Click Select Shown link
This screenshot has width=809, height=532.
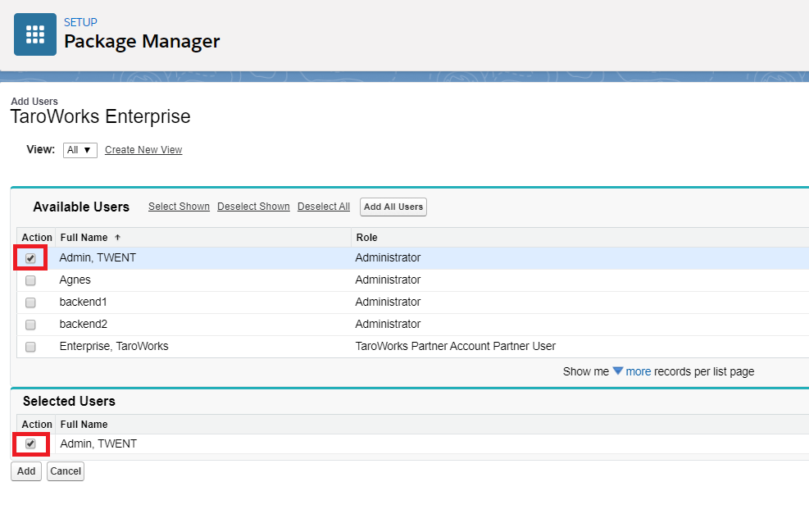pyautogui.click(x=179, y=207)
